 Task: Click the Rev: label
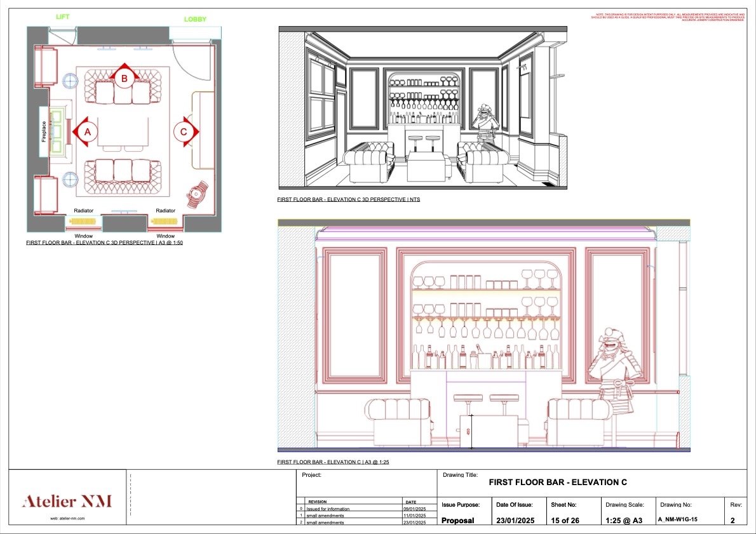click(x=736, y=505)
